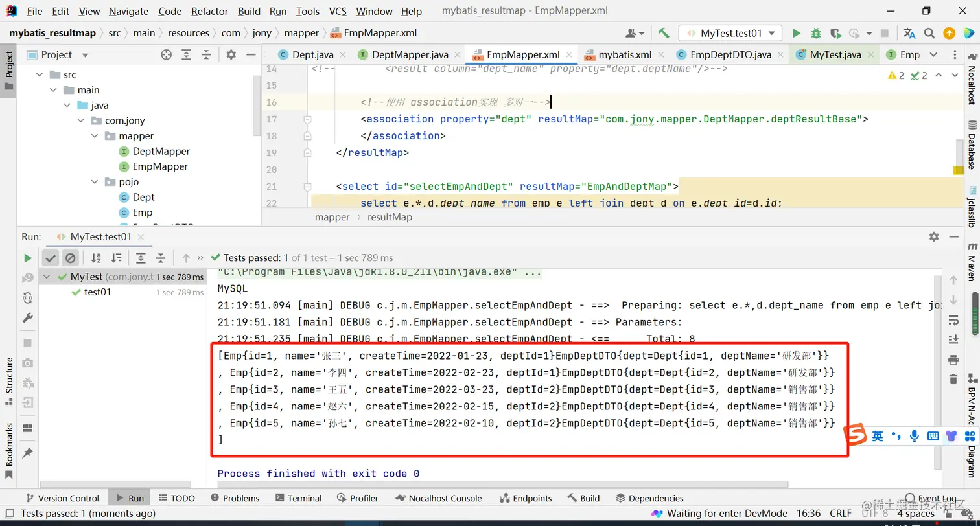980x526 pixels.
Task: Toggle alphabetical sorting of tests
Action: click(x=96, y=258)
